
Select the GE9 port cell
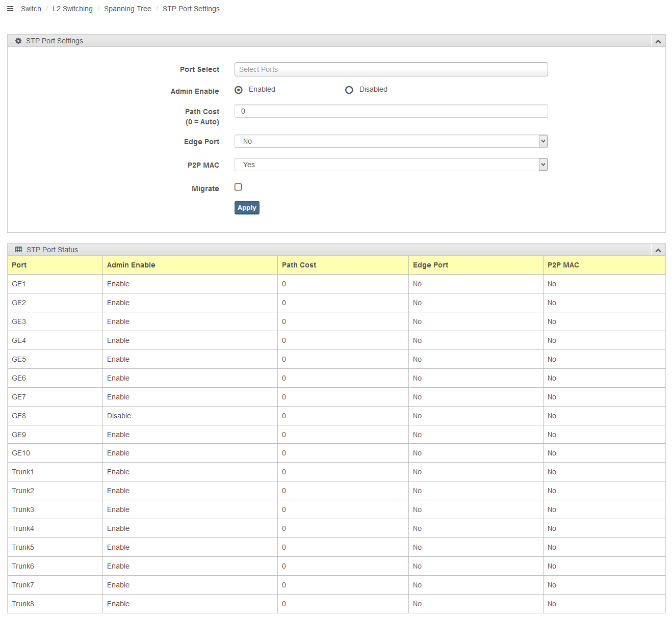[55, 435]
